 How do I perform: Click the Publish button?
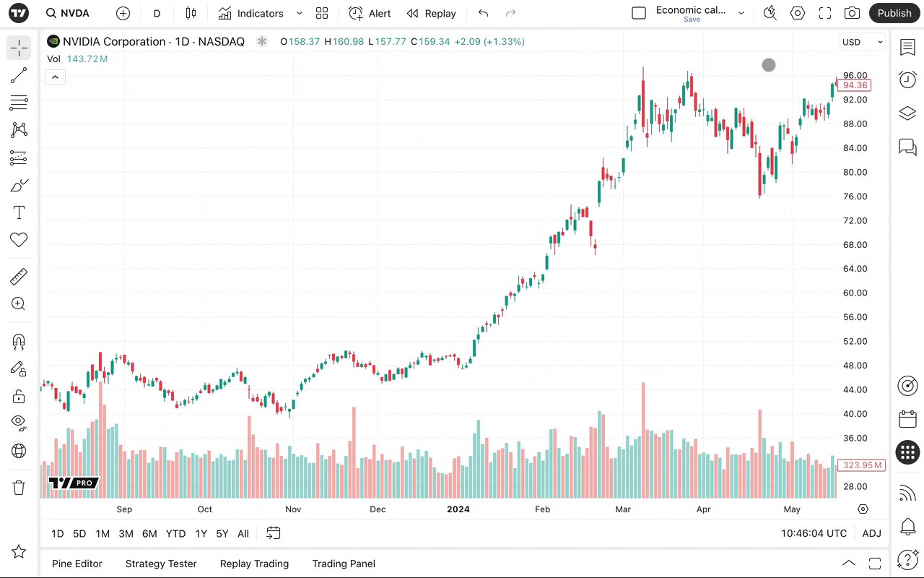coord(894,13)
